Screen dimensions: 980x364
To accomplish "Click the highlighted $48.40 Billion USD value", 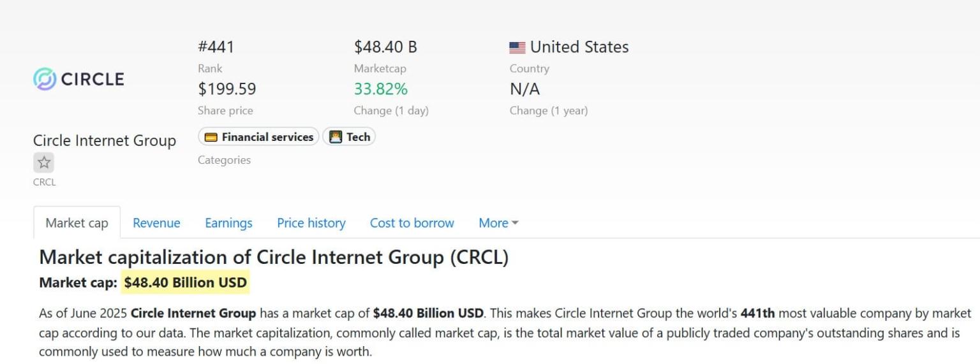I will tap(185, 282).
